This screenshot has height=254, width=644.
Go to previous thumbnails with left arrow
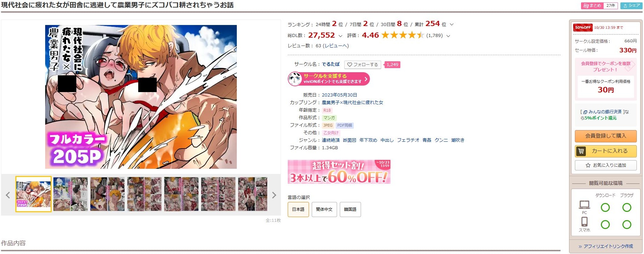coord(8,195)
